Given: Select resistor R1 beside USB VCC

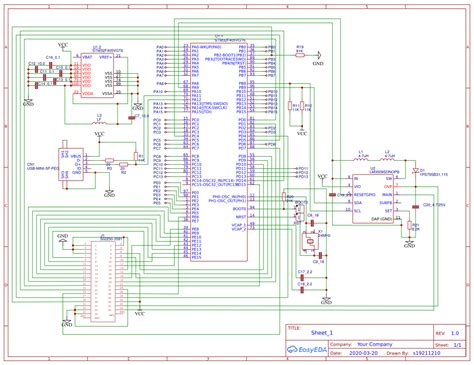Looking at the screenshot, I should (x=136, y=156).
